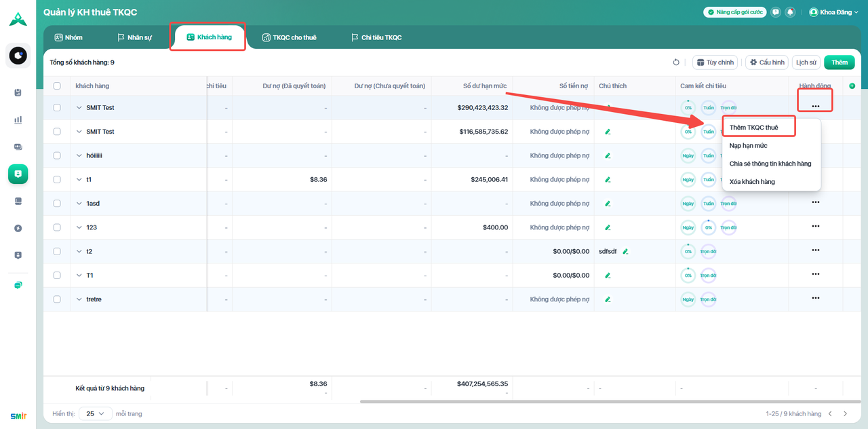
Task: Choose Thêm TKQC thuê from context menu
Action: [754, 128]
